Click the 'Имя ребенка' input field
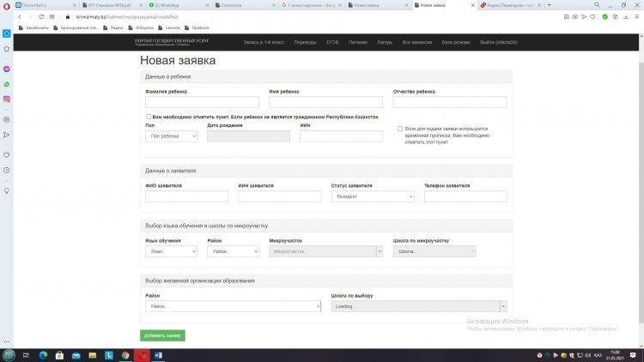Image resolution: width=644 pixels, height=362 pixels. point(325,102)
